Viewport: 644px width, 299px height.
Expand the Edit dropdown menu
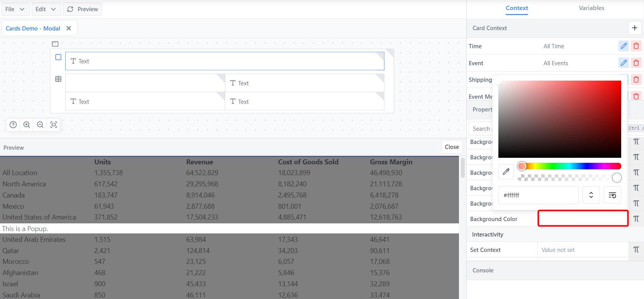46,9
